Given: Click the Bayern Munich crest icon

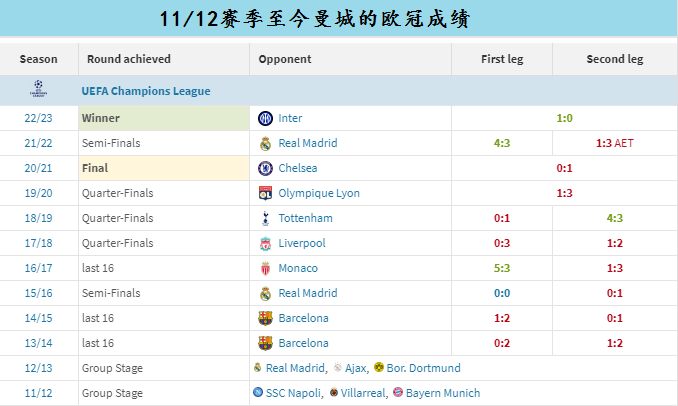Looking at the screenshot, I should [398, 393].
